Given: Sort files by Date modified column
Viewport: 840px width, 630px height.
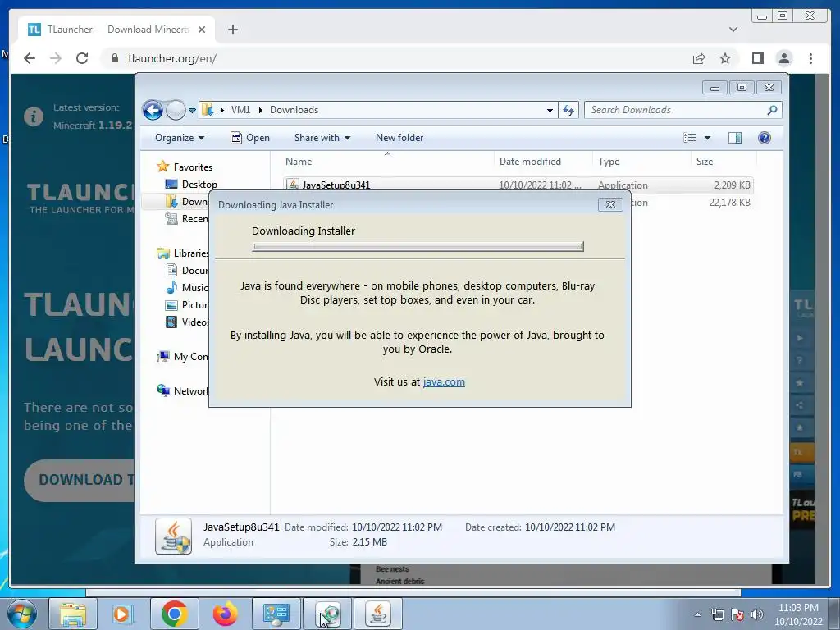Looking at the screenshot, I should point(543,162).
